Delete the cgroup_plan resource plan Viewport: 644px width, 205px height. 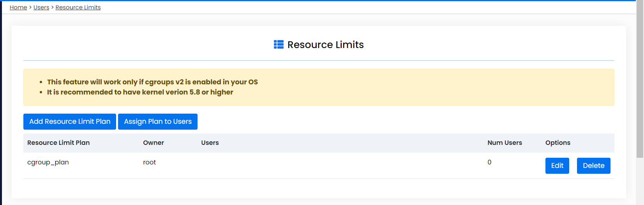tap(593, 166)
